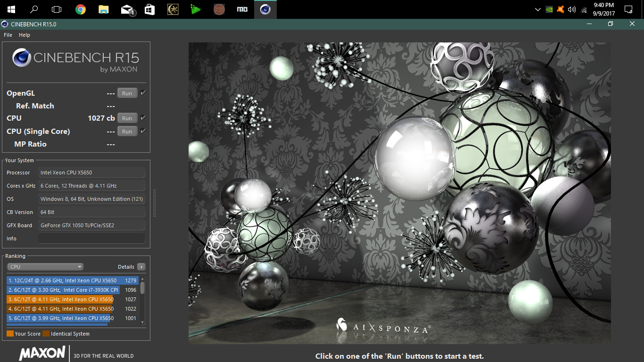Toggle the CPU (Single Core) test checkmark
This screenshot has width=644, height=362.
(x=143, y=131)
